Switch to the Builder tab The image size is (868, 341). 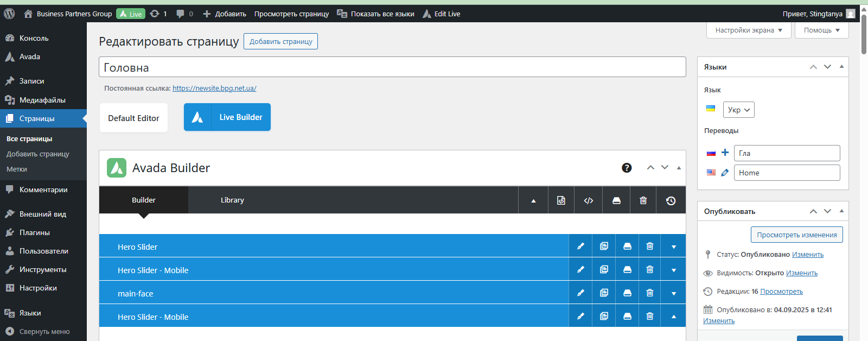coord(144,200)
